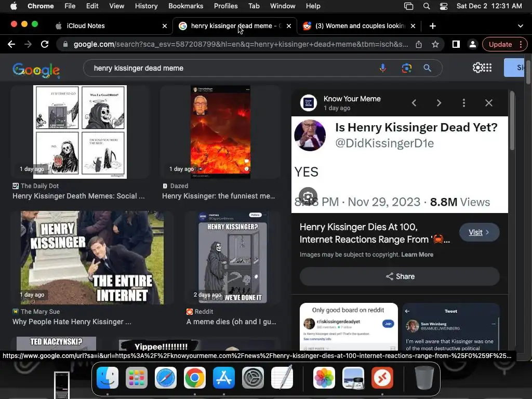The height and width of the screenshot is (399, 532).
Task: Open Photos from the Dock
Action: click(x=324, y=378)
